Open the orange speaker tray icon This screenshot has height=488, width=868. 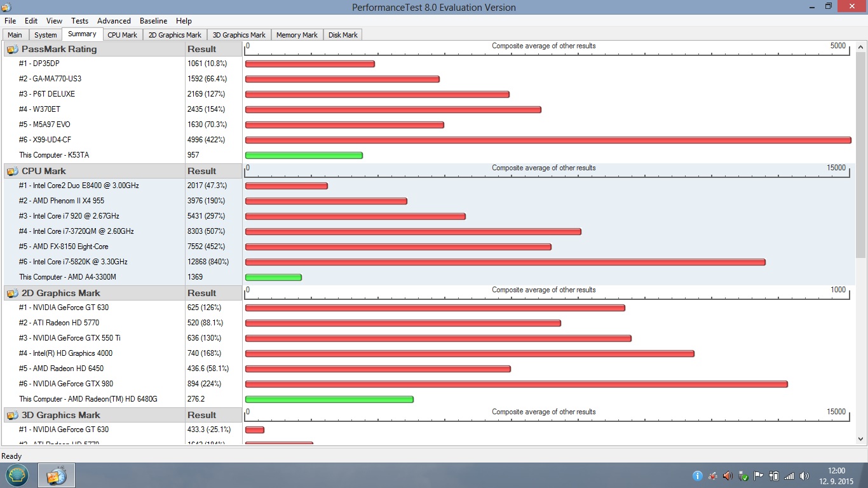(728, 475)
